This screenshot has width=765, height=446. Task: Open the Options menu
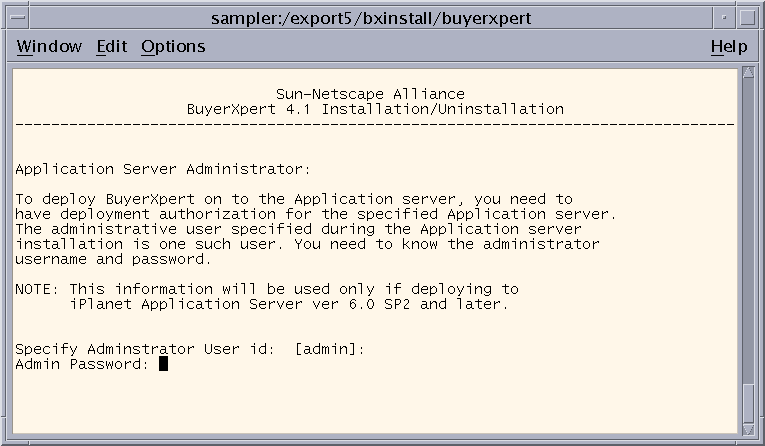tap(173, 46)
